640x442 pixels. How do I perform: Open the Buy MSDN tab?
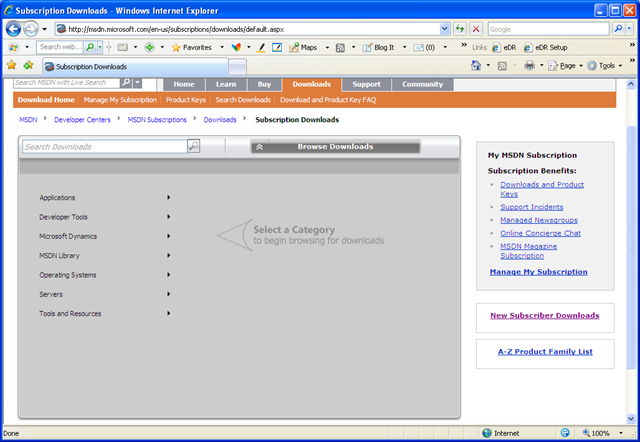pos(264,84)
